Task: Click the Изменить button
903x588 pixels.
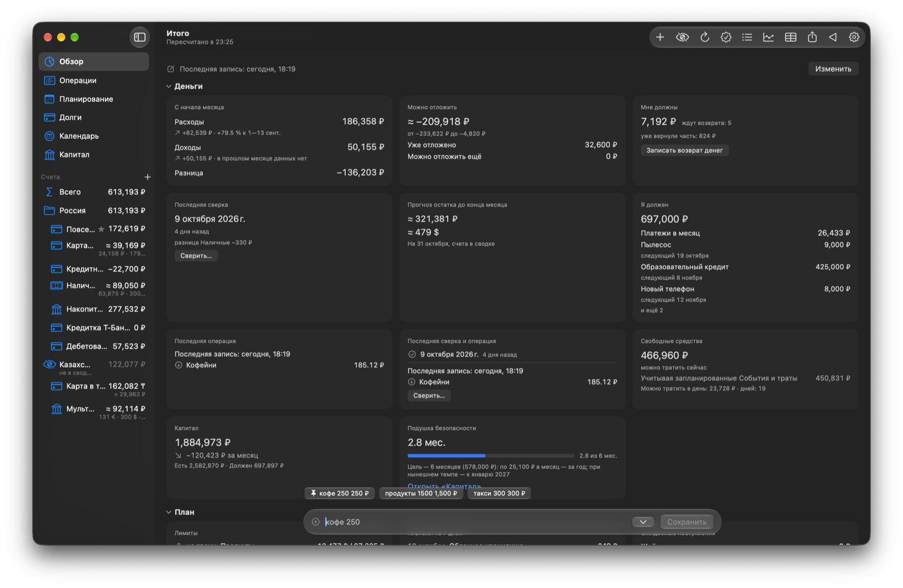Action: [833, 69]
